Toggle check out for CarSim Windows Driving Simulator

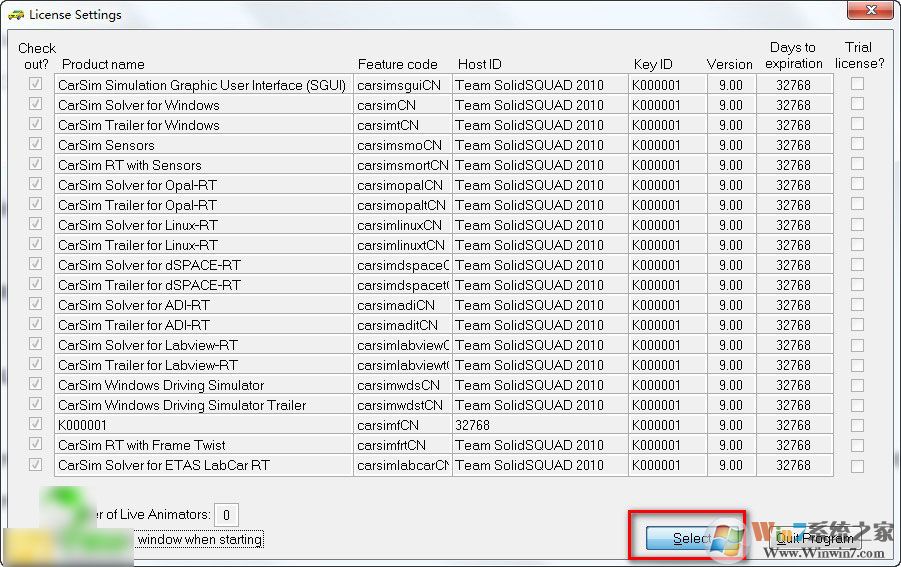(36, 384)
